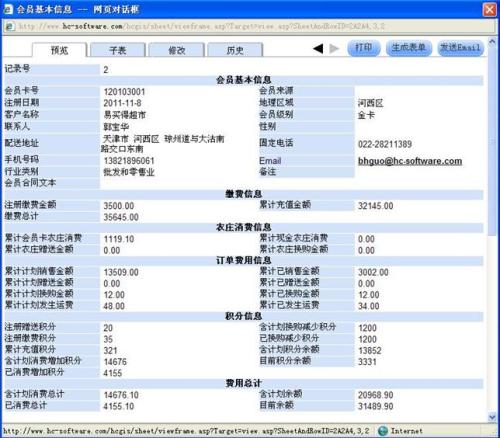Select the incurred shipping fee 34.00

pos(369,306)
